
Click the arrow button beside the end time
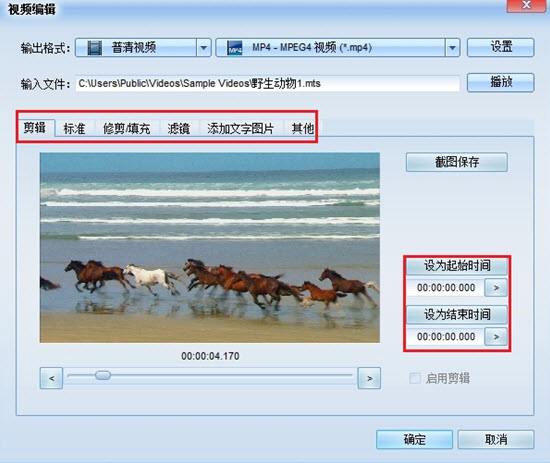[496, 337]
